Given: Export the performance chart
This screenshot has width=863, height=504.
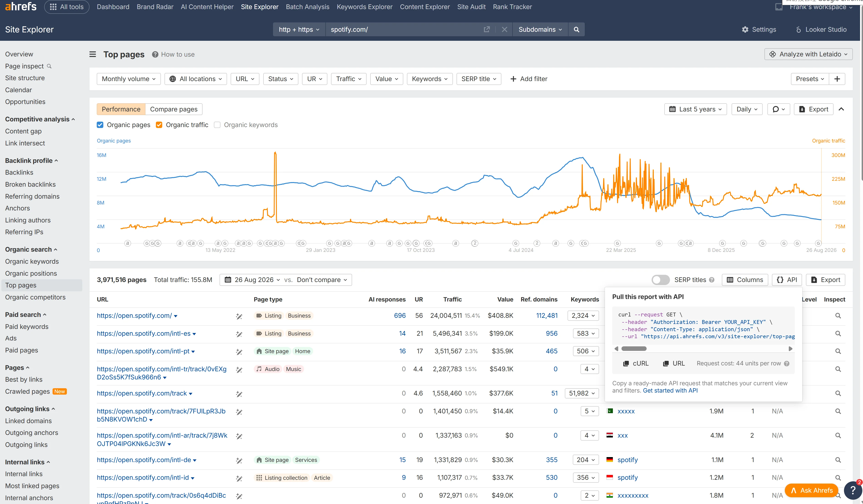Looking at the screenshot, I should [x=813, y=109].
